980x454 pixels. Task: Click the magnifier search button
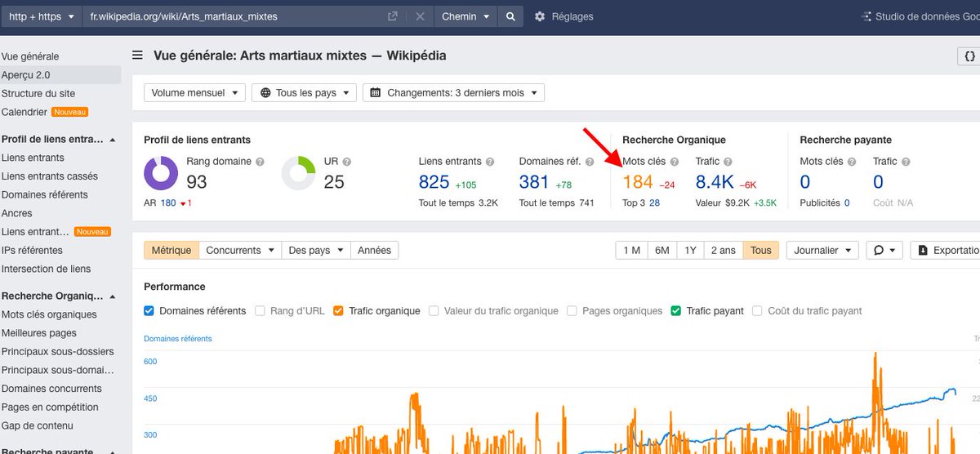[x=510, y=16]
